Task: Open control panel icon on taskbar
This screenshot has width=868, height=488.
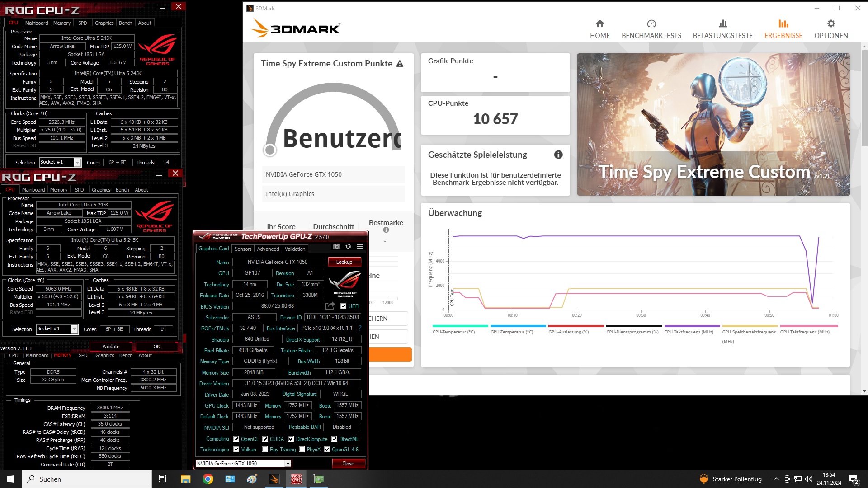Action: pyautogui.click(x=230, y=479)
